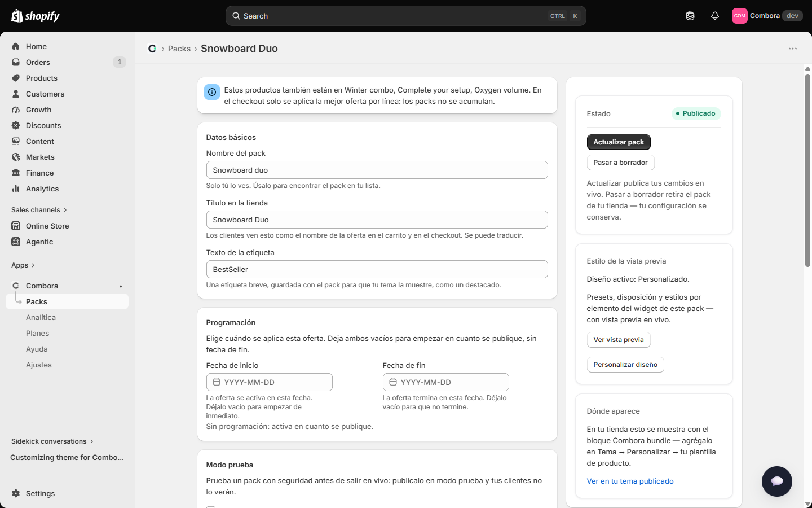Click Packs breadcrumb link
This screenshot has height=508, width=812.
pos(179,49)
